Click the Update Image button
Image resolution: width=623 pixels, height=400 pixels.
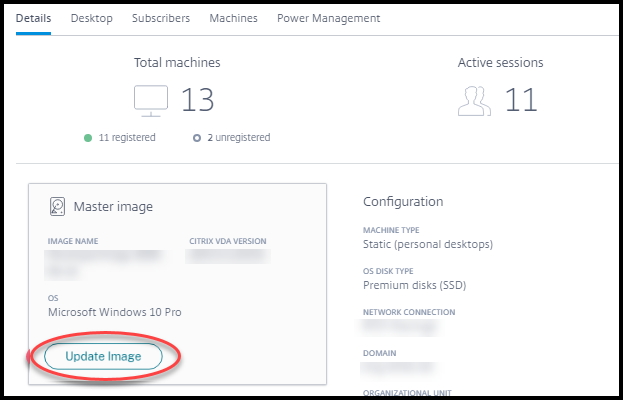(x=103, y=356)
